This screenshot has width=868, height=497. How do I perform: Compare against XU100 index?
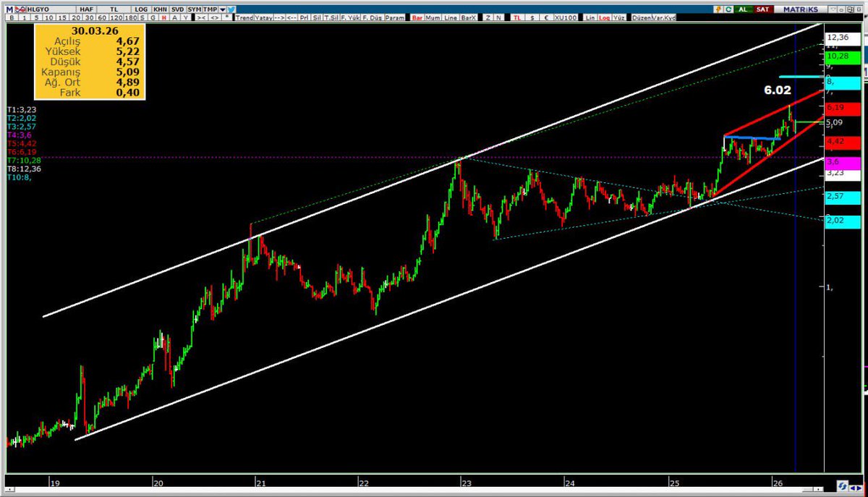(565, 17)
